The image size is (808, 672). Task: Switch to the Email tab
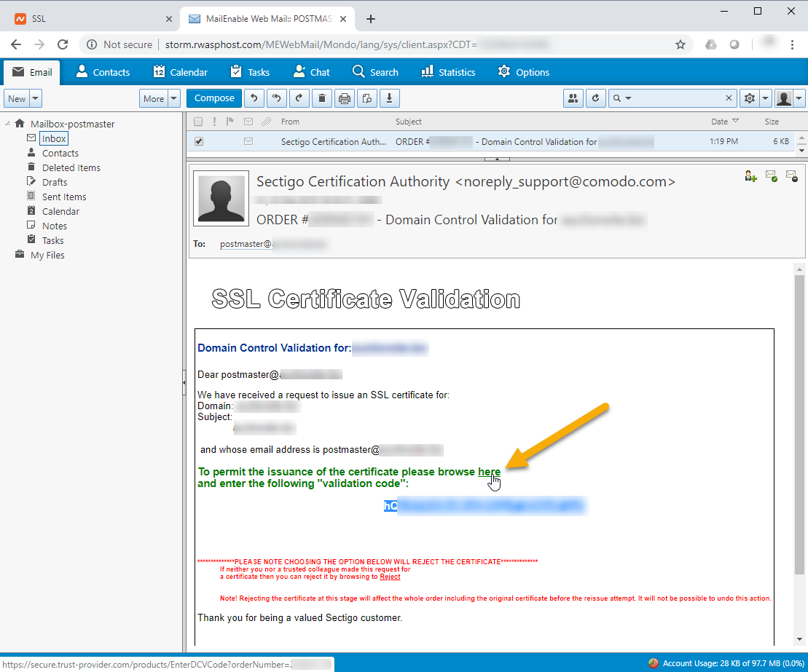(x=32, y=73)
